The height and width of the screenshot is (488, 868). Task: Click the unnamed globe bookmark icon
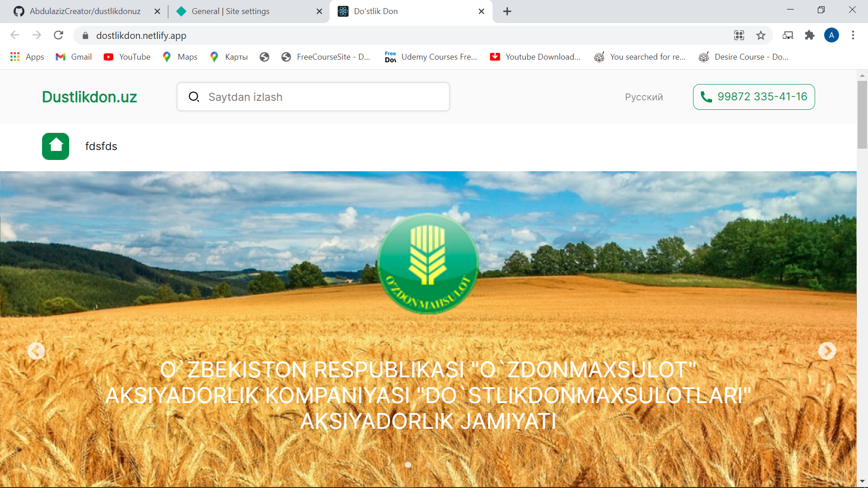pyautogui.click(x=264, y=57)
